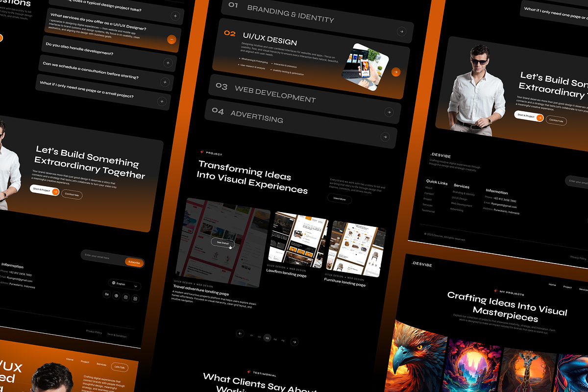Click the Subscribe button

pos(134,262)
